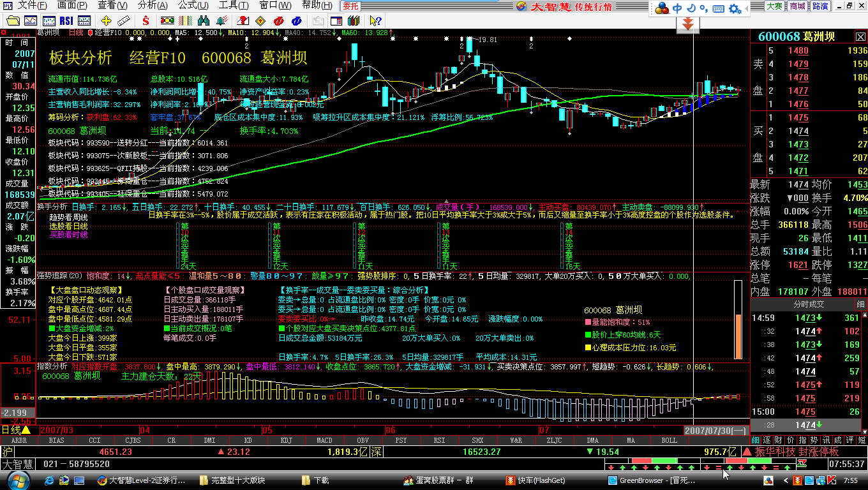Open the 文件(F) menu
868x490 pixels.
32,5
